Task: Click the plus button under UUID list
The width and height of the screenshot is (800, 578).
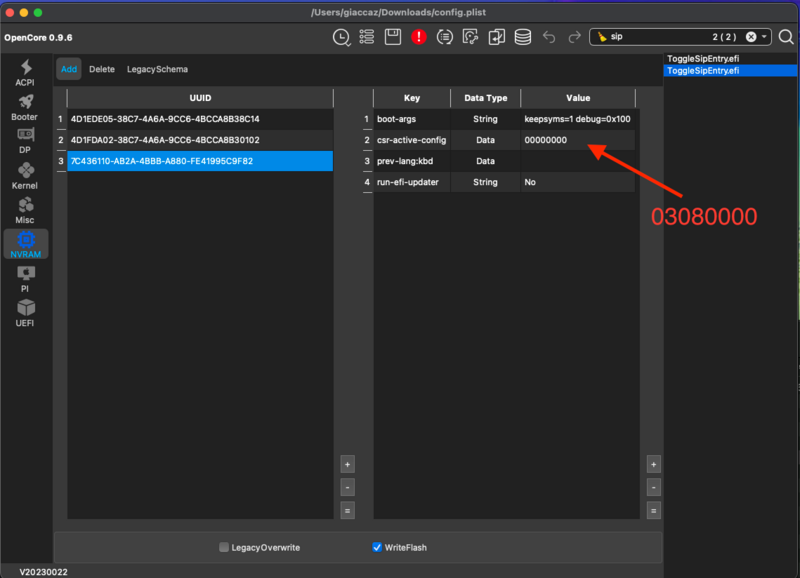Action: pyautogui.click(x=347, y=464)
